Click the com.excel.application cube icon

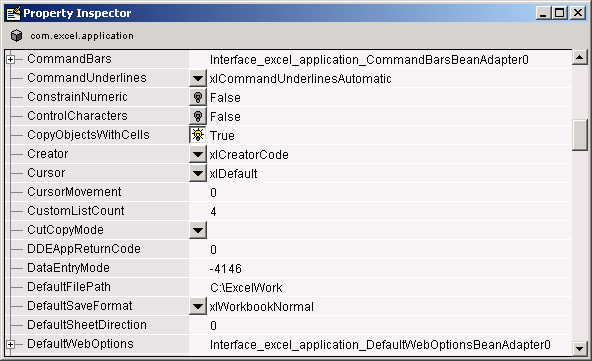16,35
